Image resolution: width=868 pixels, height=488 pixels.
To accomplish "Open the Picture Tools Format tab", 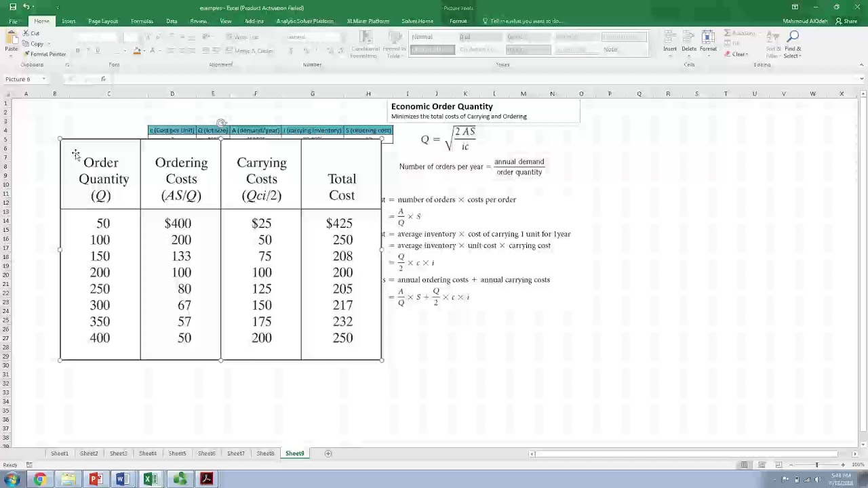I will pyautogui.click(x=458, y=21).
